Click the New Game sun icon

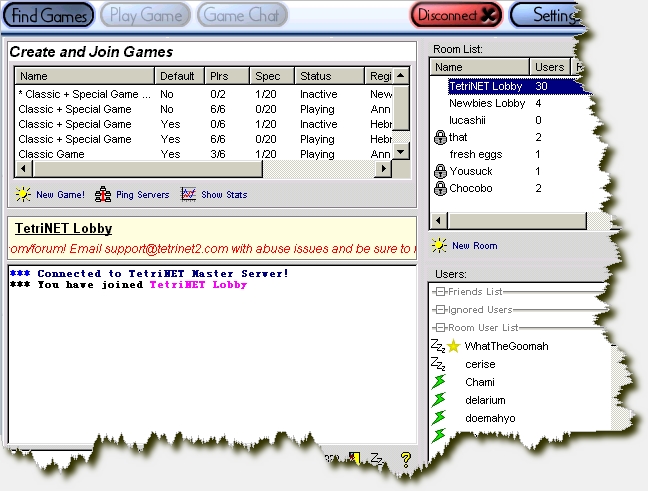[x=23, y=194]
